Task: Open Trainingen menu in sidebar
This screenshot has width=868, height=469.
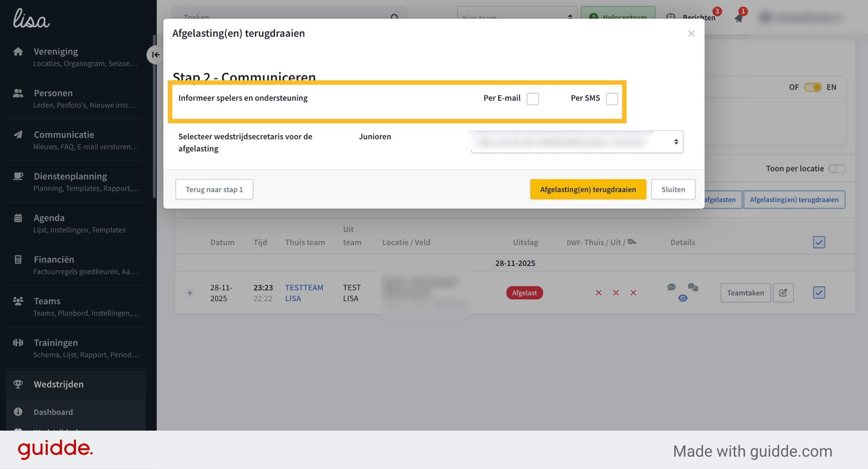Action: pyautogui.click(x=76, y=348)
